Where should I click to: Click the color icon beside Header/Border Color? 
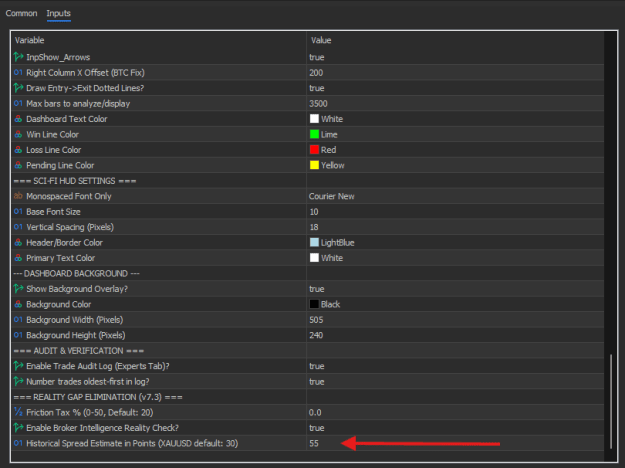coord(18,242)
